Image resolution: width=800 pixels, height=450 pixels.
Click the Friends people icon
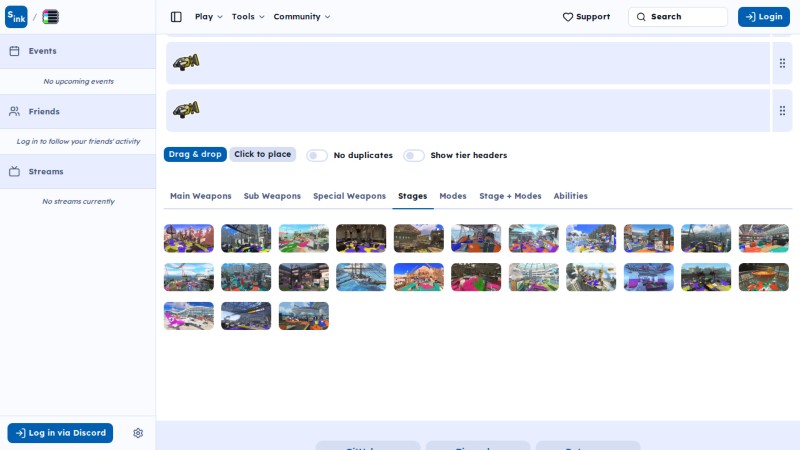pos(14,111)
